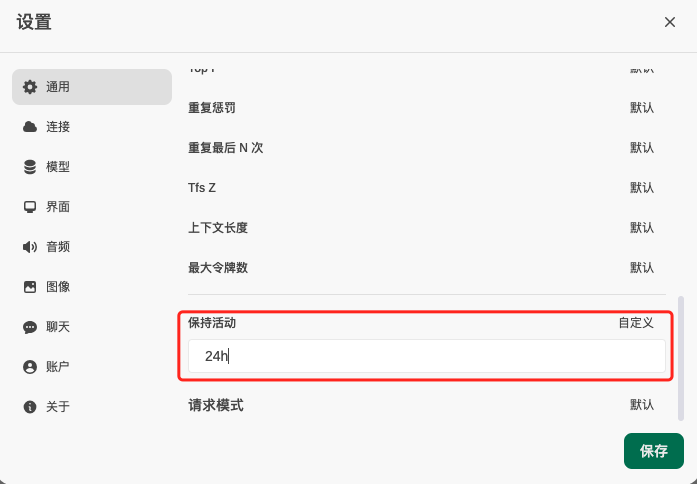Image resolution: width=697 pixels, height=484 pixels.
Task: Open the speaker 音频 icon
Action: [x=30, y=247]
